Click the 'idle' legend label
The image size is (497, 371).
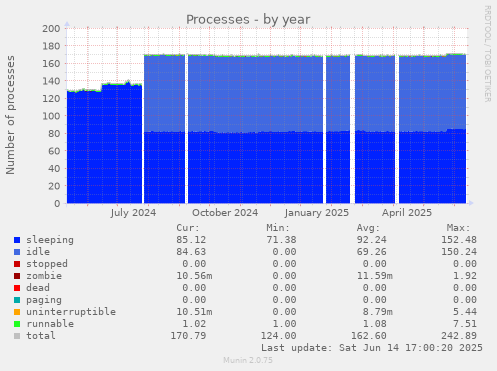38,252
